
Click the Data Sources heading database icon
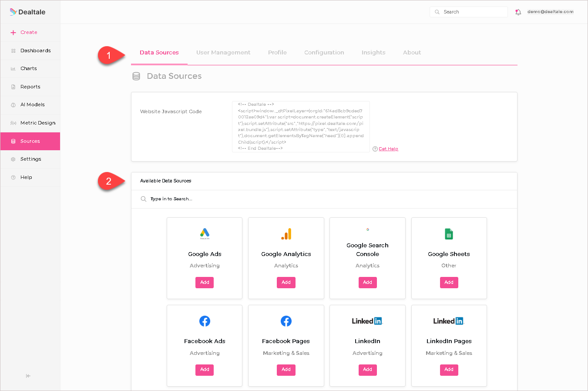pyautogui.click(x=136, y=76)
